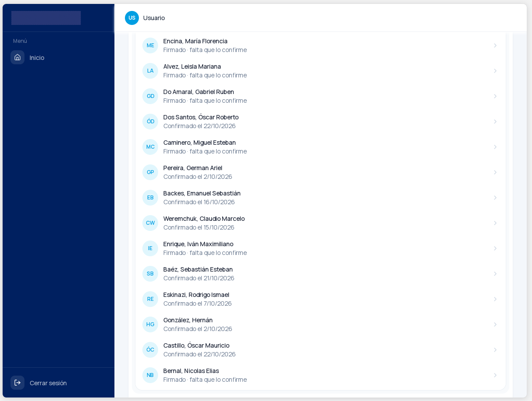This screenshot has height=401, width=532.
Task: Click the ÓD avatar for Dos Santos
Action: pos(150,122)
